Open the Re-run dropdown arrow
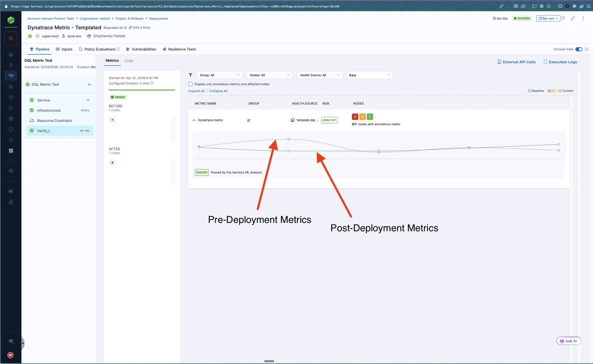 coord(557,19)
